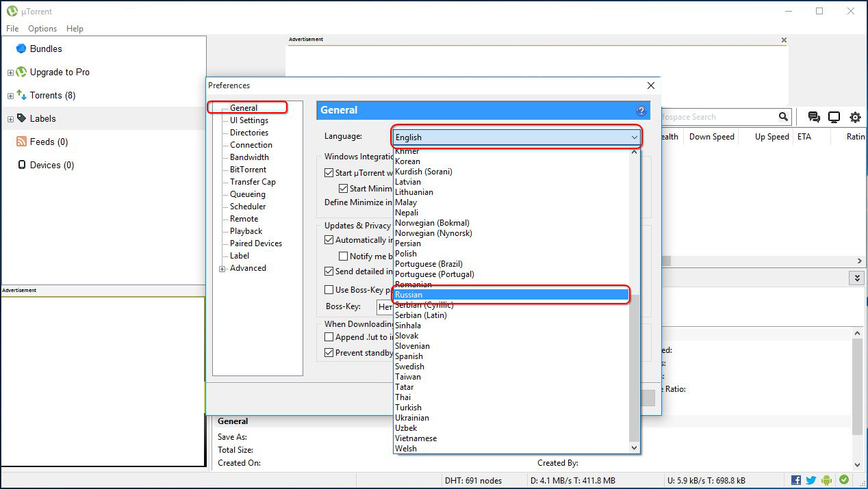The height and width of the screenshot is (489, 868).
Task: Select the Upgrade to Pro µTorrent icon
Action: click(x=21, y=72)
